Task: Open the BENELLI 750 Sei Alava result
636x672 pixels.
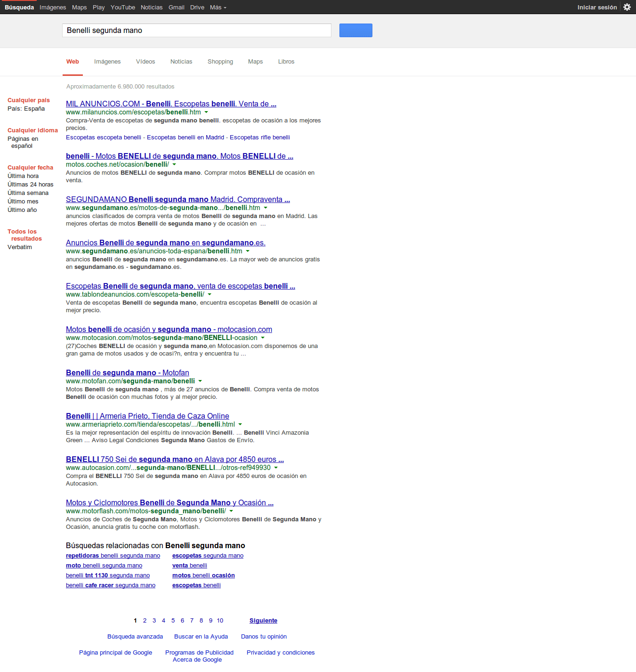Action: 175,459
